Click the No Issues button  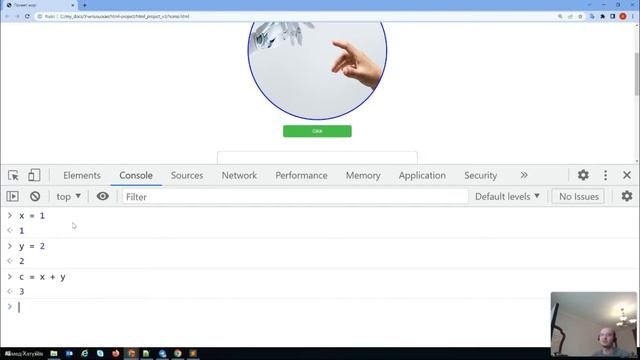coord(578,196)
